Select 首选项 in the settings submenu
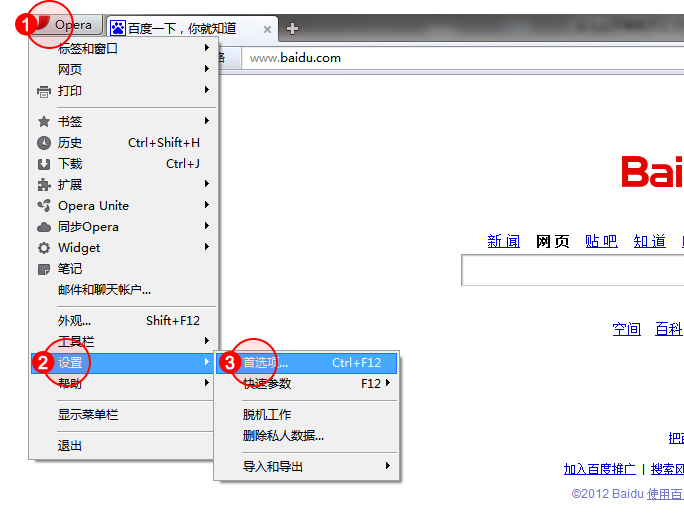The height and width of the screenshot is (523, 684). (266, 362)
